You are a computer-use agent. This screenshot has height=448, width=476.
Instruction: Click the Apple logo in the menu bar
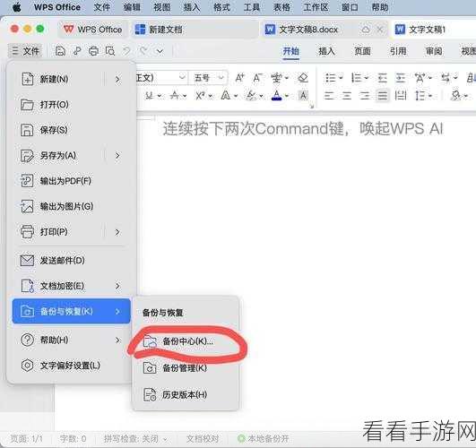pos(16,7)
